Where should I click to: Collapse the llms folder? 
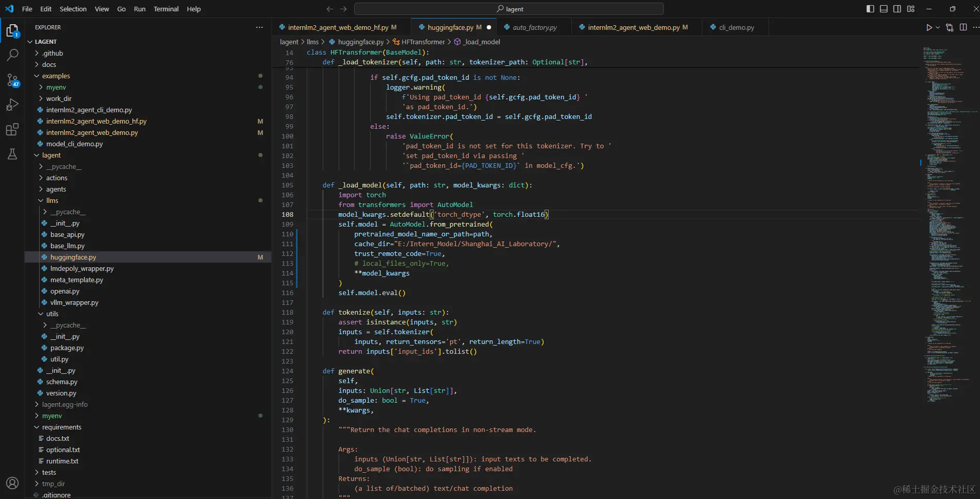tap(52, 200)
